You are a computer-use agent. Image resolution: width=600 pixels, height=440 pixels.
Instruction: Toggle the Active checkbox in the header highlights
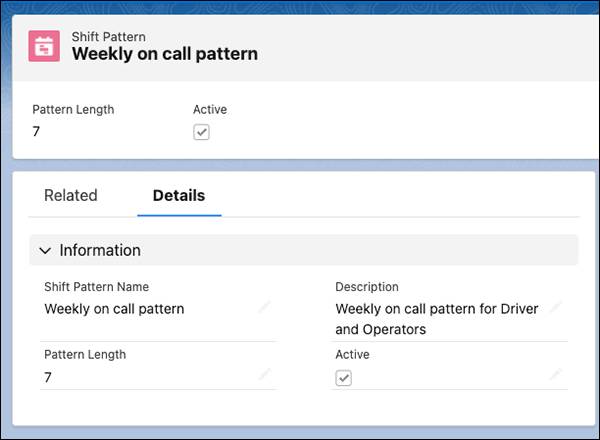click(201, 132)
